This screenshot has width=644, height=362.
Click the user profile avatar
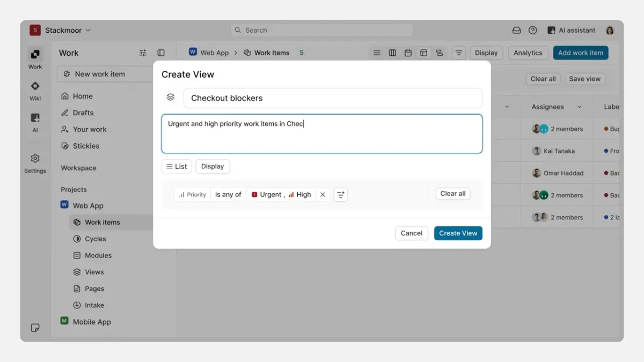(610, 31)
